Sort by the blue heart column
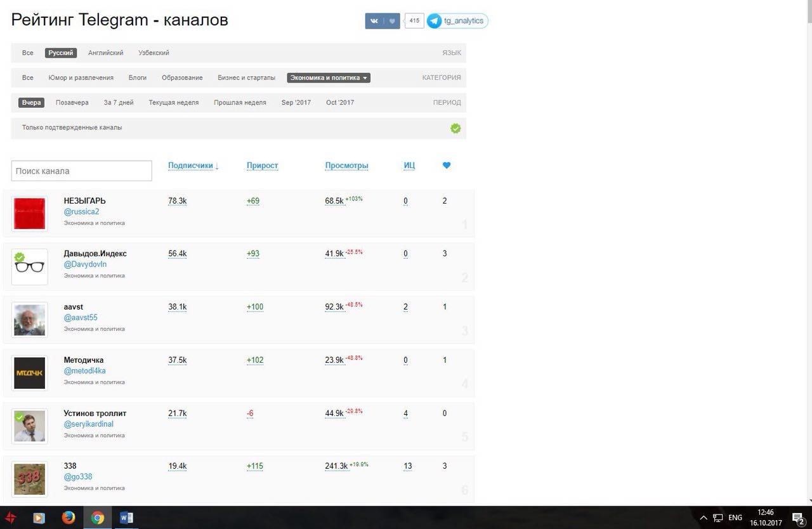 click(x=447, y=166)
